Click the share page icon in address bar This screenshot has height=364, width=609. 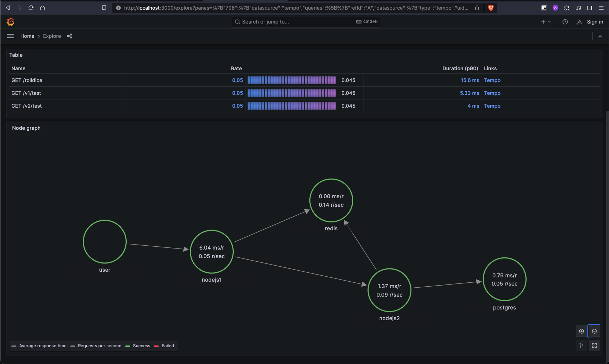(477, 7)
